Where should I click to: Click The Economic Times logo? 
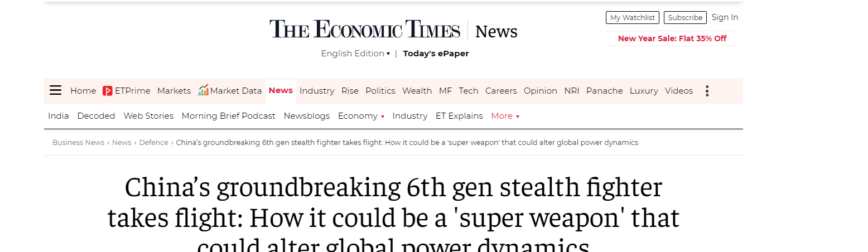point(365,30)
